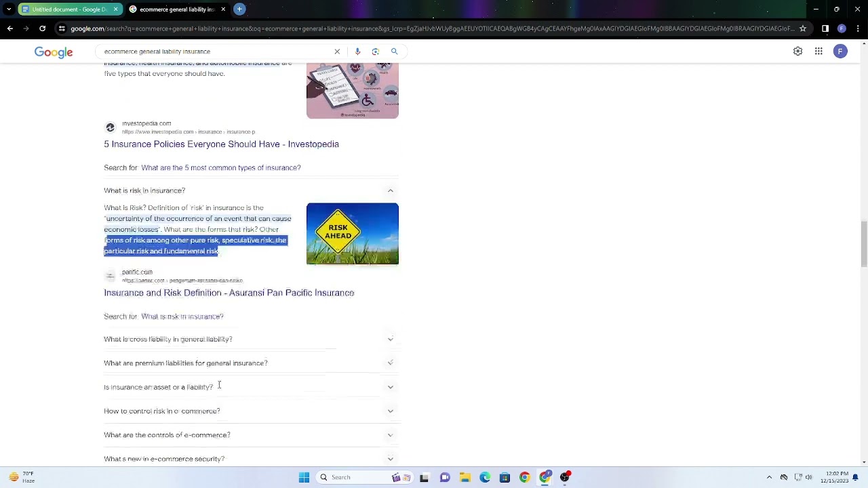This screenshot has height=488, width=868.
Task: Open 5 Insurance Policies Everyone Should Have link
Action: 221,144
